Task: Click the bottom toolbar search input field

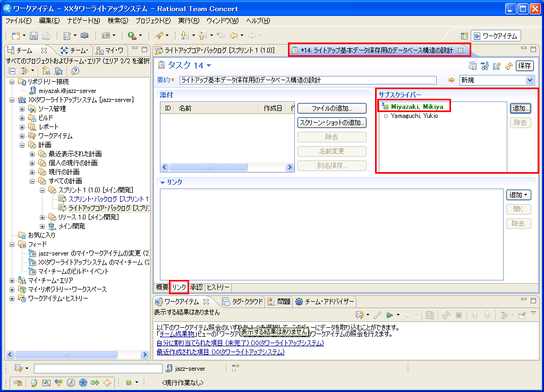Action: [x=98, y=369]
